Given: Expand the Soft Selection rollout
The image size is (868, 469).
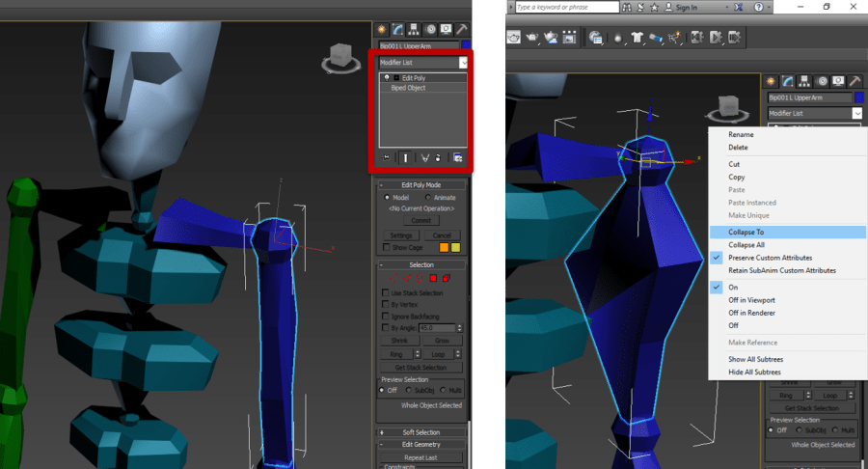Looking at the screenshot, I should pos(420,432).
